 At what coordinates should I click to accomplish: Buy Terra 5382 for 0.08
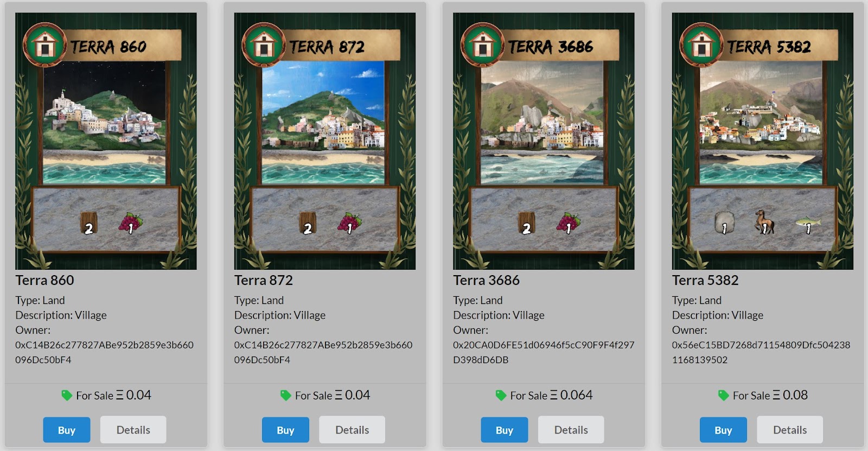coord(723,430)
